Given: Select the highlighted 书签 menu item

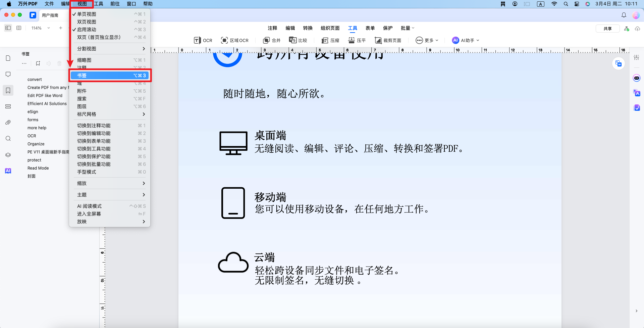Looking at the screenshot, I should tap(110, 76).
